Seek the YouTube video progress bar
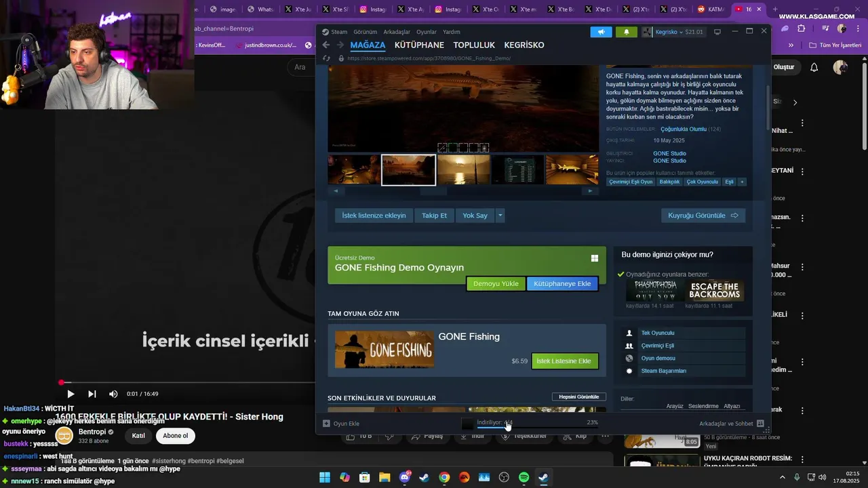The width and height of the screenshot is (868, 488). [187, 383]
